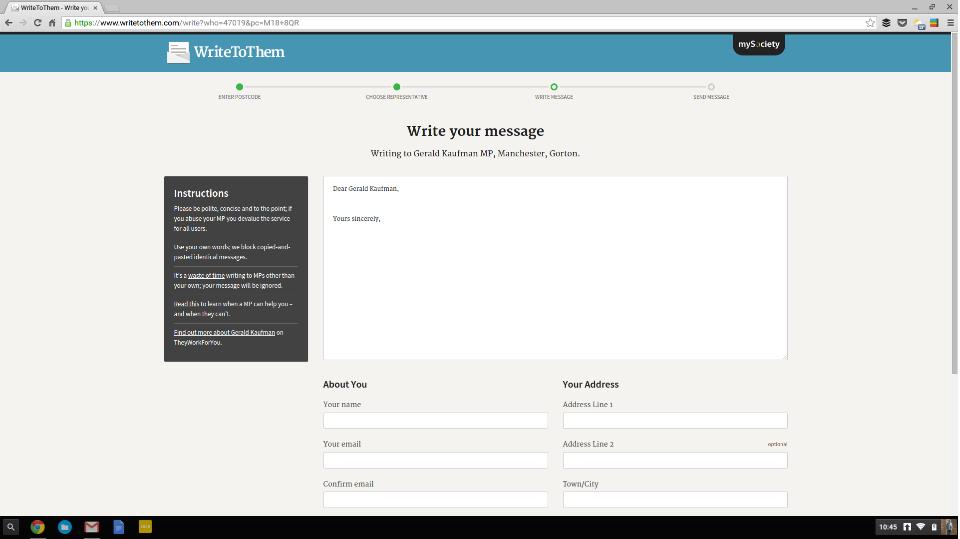Click inside the message body text area
Screen dimensions: 960x539
point(555,280)
